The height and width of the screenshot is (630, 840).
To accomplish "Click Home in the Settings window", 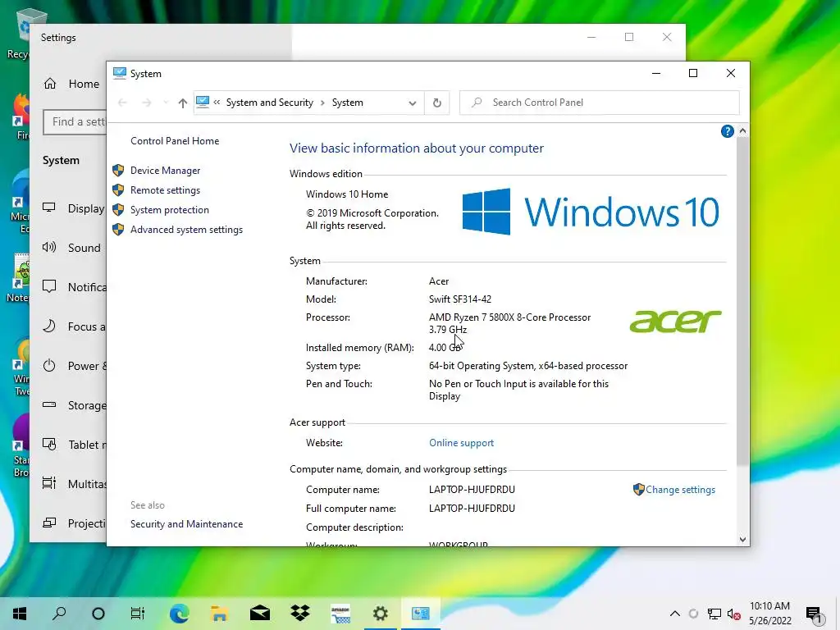I will (x=84, y=84).
